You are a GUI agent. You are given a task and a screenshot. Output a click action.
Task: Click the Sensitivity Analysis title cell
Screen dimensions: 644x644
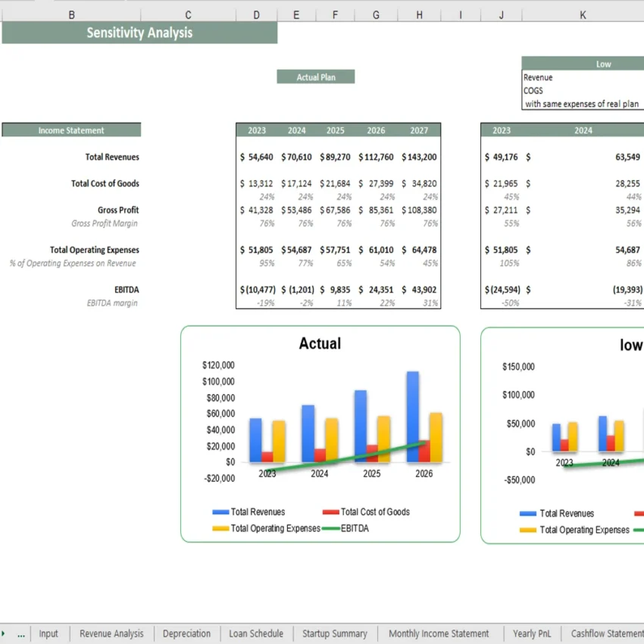pos(139,33)
